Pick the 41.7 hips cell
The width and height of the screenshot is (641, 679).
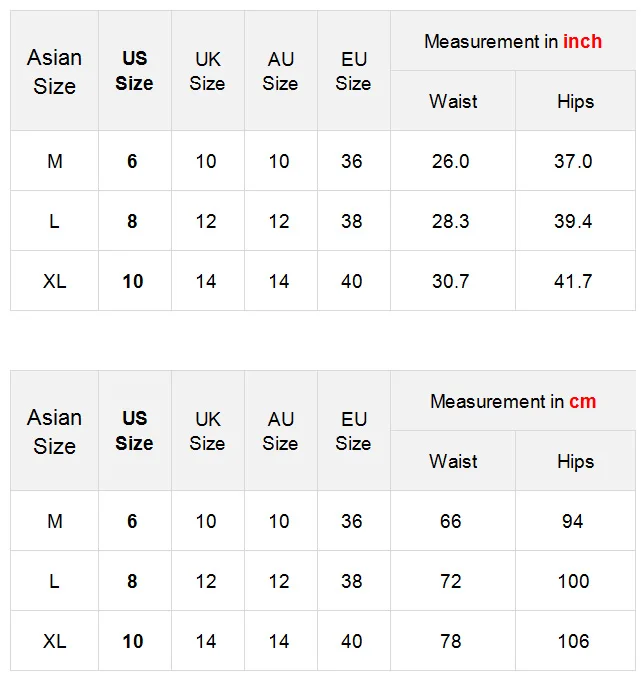point(574,281)
